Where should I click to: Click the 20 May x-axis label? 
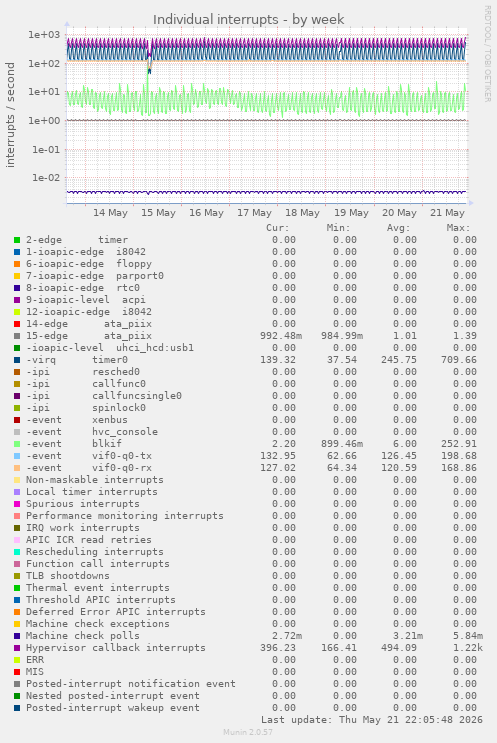pyautogui.click(x=399, y=213)
